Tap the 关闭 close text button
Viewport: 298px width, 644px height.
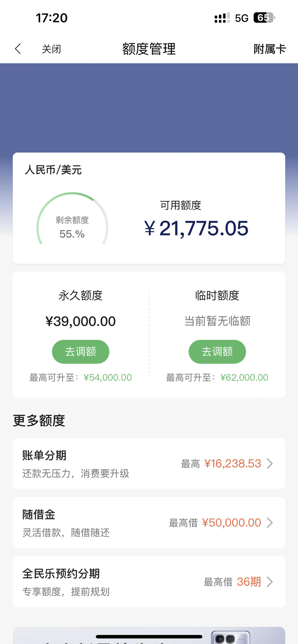[51, 49]
